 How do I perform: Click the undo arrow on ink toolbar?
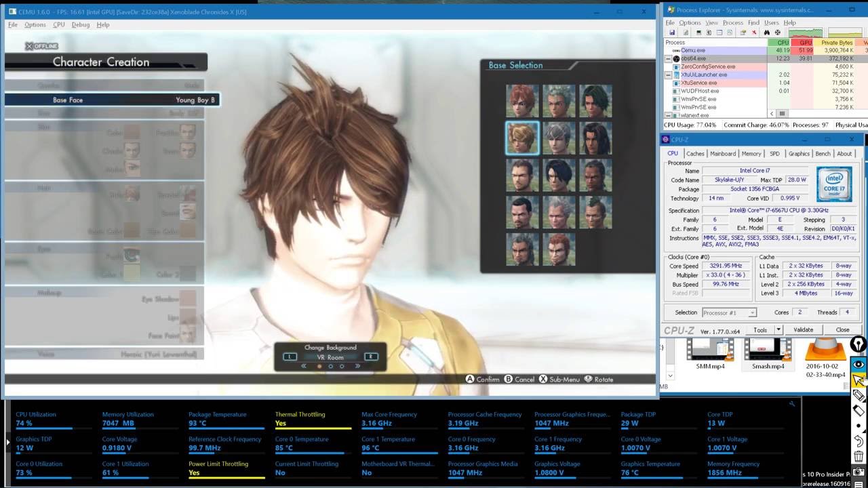[x=859, y=441]
